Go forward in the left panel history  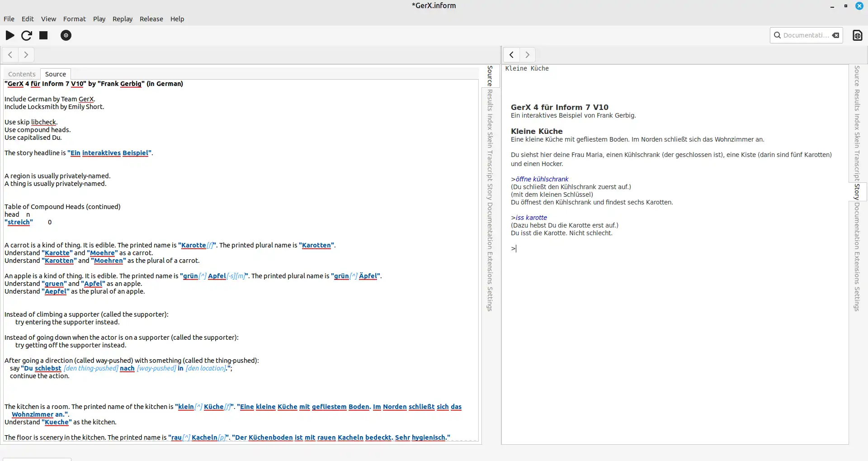[x=26, y=55]
